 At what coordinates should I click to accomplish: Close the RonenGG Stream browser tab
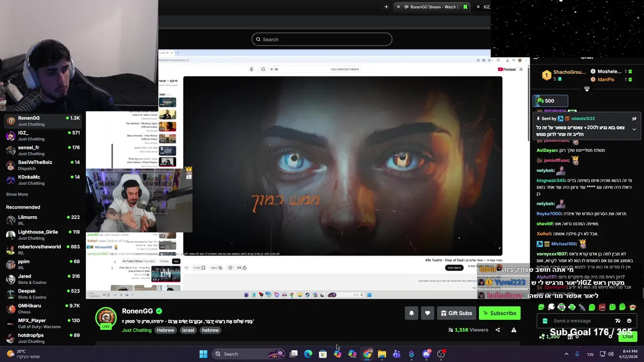click(398, 7)
